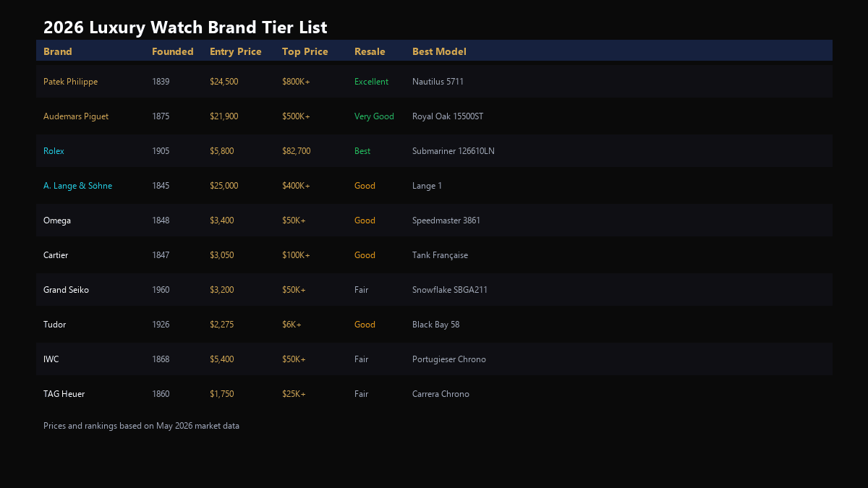868x488 pixels.
Task: Click the $6K+ top price
Action: point(292,325)
